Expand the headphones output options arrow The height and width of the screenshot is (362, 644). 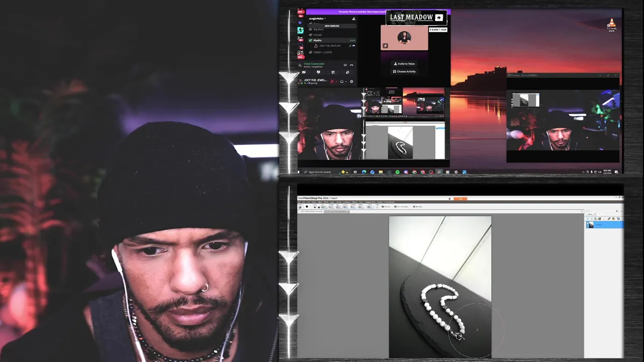coord(346,81)
